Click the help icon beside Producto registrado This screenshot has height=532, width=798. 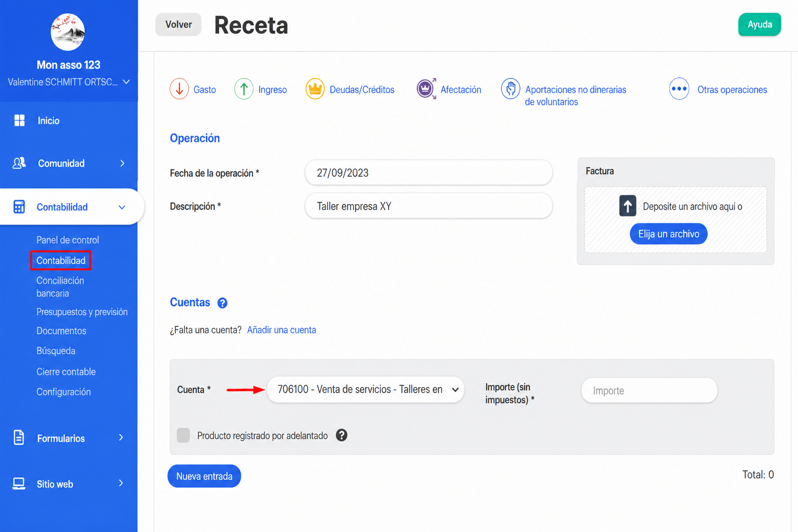coord(341,435)
